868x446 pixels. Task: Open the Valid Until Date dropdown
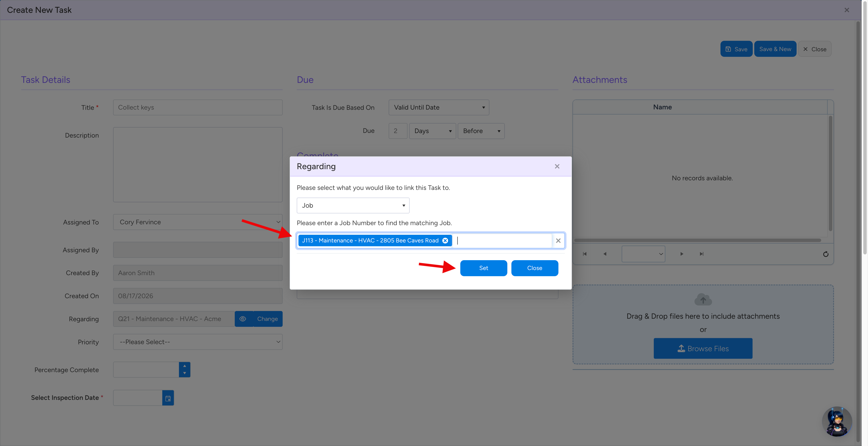pyautogui.click(x=439, y=107)
